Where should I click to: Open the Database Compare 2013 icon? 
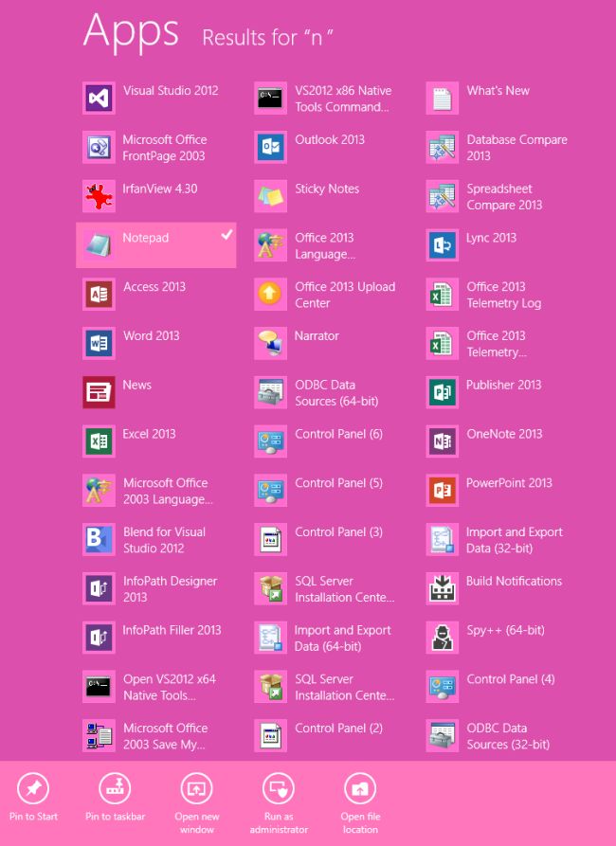(443, 147)
